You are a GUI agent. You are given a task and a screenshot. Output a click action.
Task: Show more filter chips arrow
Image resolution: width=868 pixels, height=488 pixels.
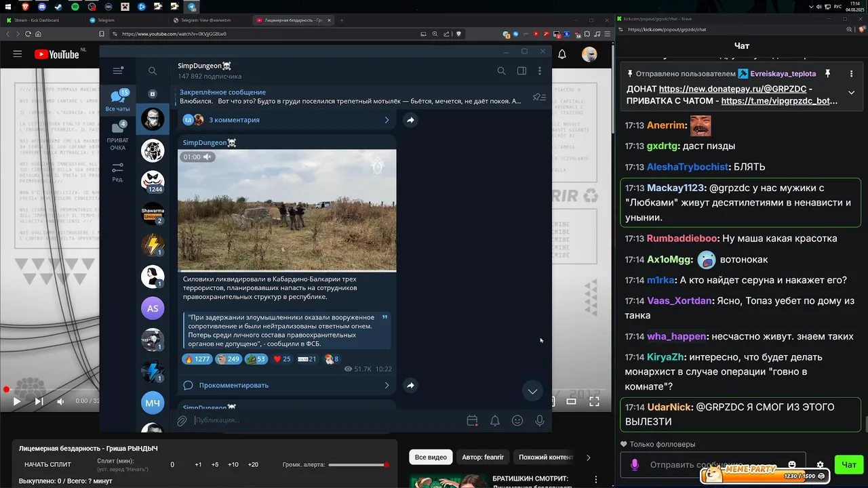coord(588,457)
